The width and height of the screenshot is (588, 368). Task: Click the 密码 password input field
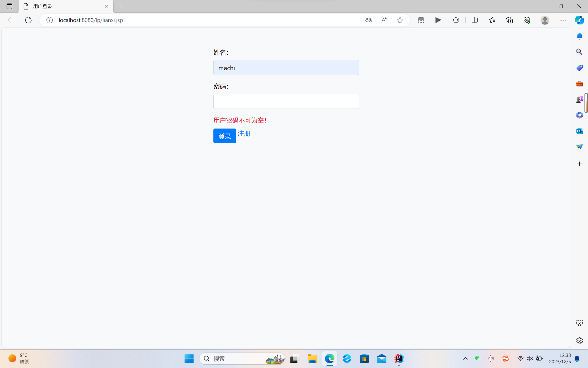[286, 101]
